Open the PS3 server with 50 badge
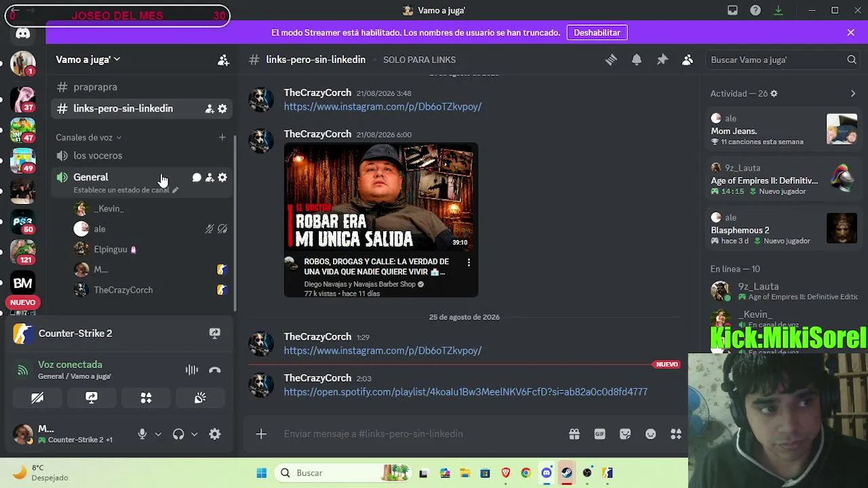The height and width of the screenshot is (488, 868). [23, 222]
